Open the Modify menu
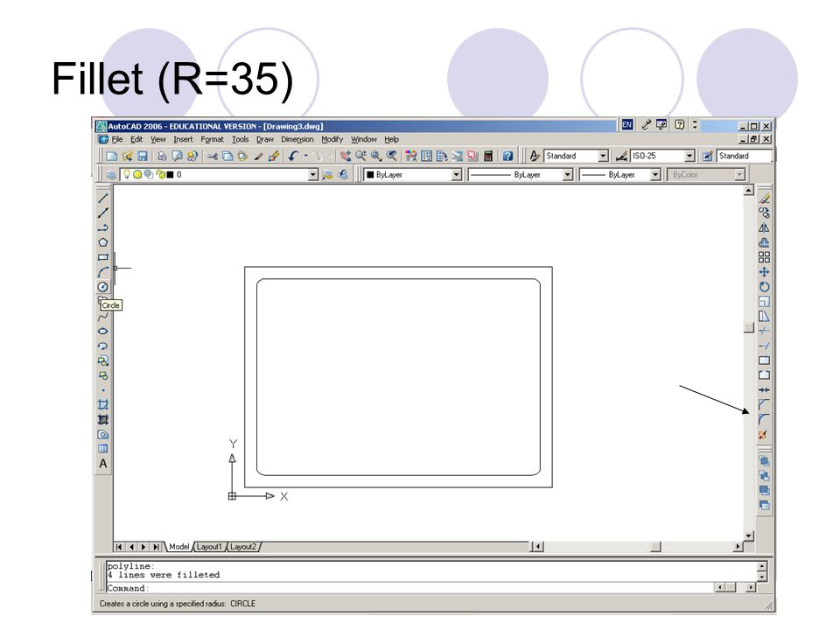 (332, 139)
